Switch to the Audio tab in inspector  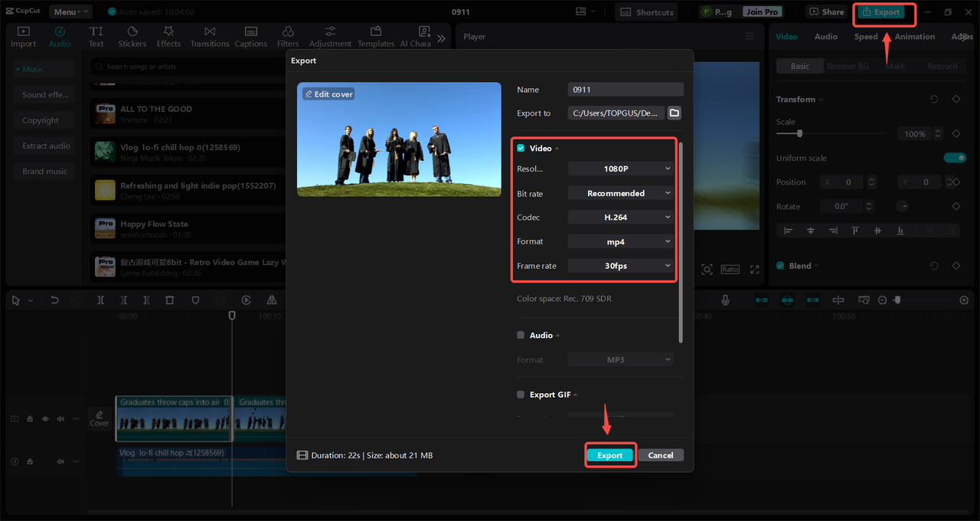click(x=825, y=37)
